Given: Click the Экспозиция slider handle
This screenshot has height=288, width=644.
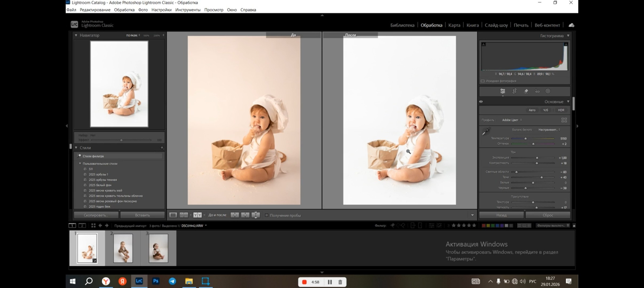Looking at the screenshot, I should tap(537, 158).
